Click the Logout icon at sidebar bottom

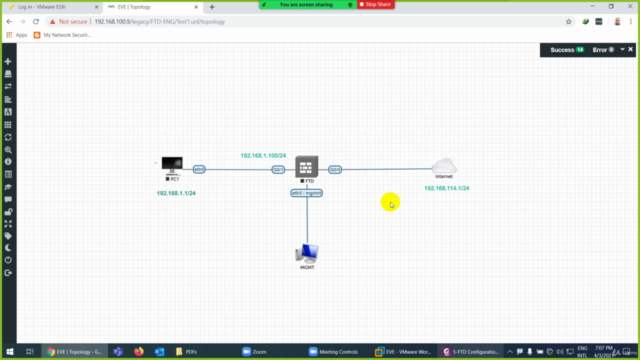point(8,273)
